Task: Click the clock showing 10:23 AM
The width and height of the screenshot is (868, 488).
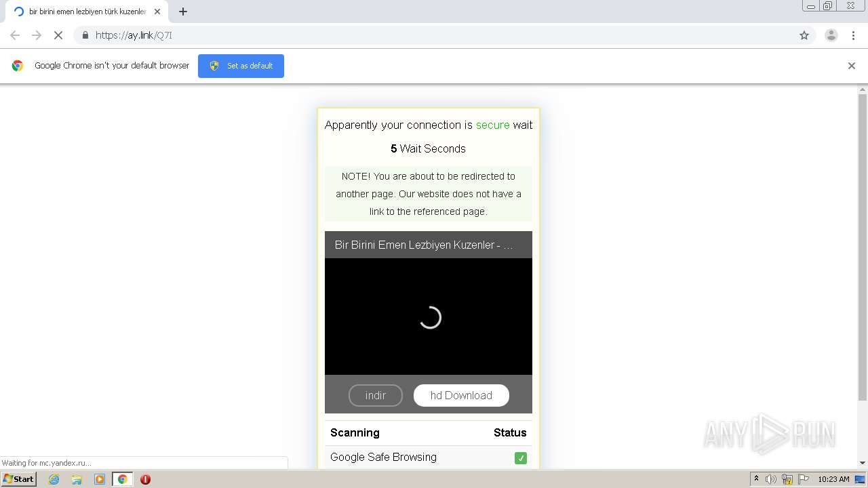Action: coord(833,479)
